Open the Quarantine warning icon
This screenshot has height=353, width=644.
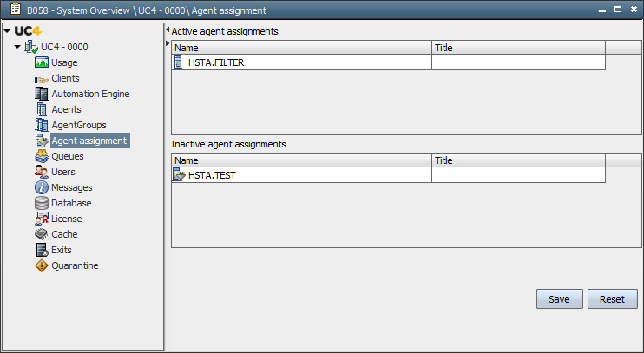pyautogui.click(x=42, y=265)
